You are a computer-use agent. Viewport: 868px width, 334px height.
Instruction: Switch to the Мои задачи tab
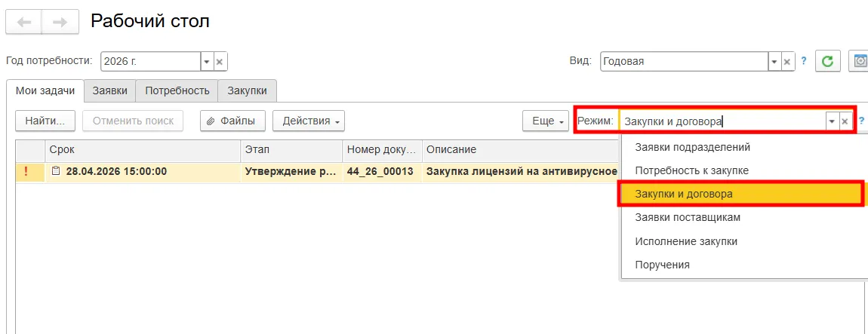point(45,91)
